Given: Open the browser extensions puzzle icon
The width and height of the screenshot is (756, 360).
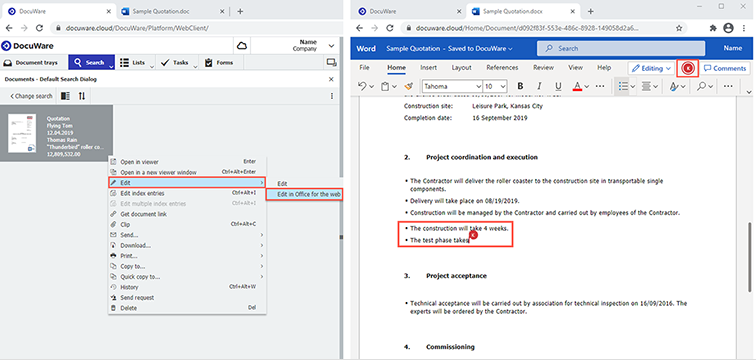Looking at the screenshot, I should 713,28.
